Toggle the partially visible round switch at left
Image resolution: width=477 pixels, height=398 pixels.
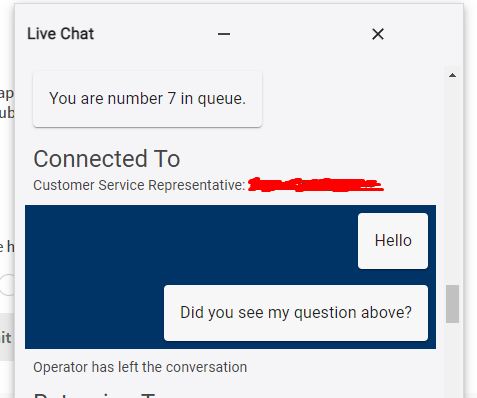tap(7, 285)
